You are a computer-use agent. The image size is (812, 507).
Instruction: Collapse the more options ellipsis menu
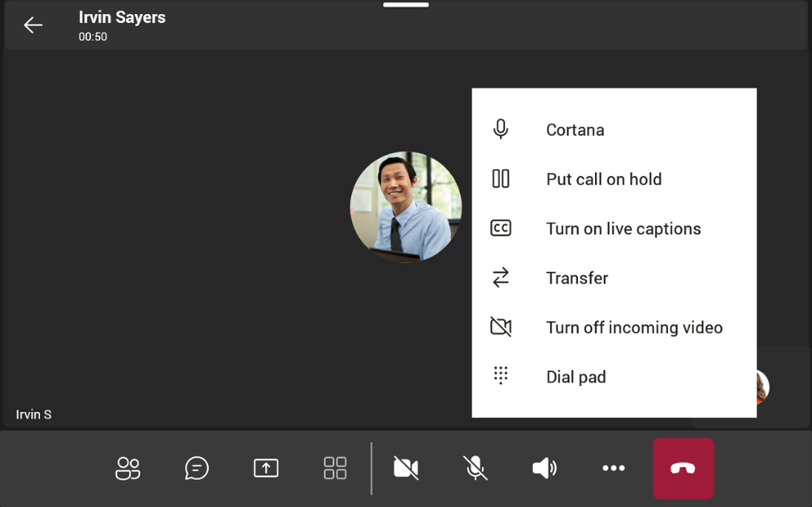[614, 468]
